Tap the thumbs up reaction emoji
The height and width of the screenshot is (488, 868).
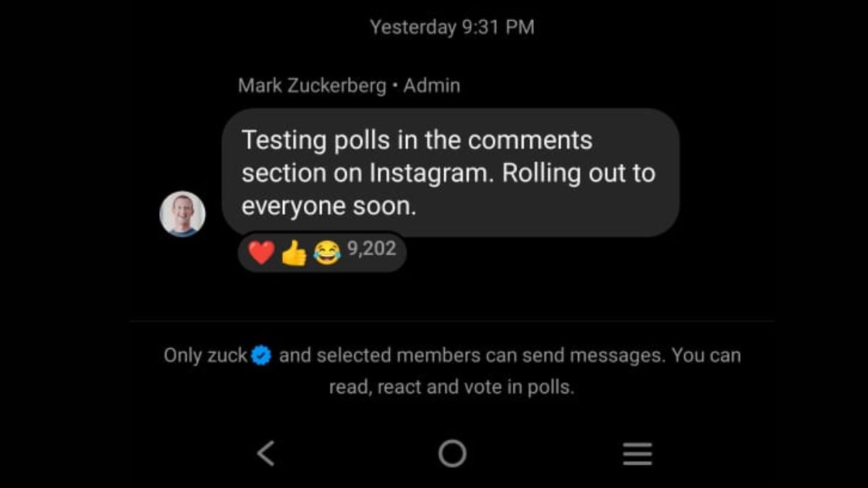point(294,252)
